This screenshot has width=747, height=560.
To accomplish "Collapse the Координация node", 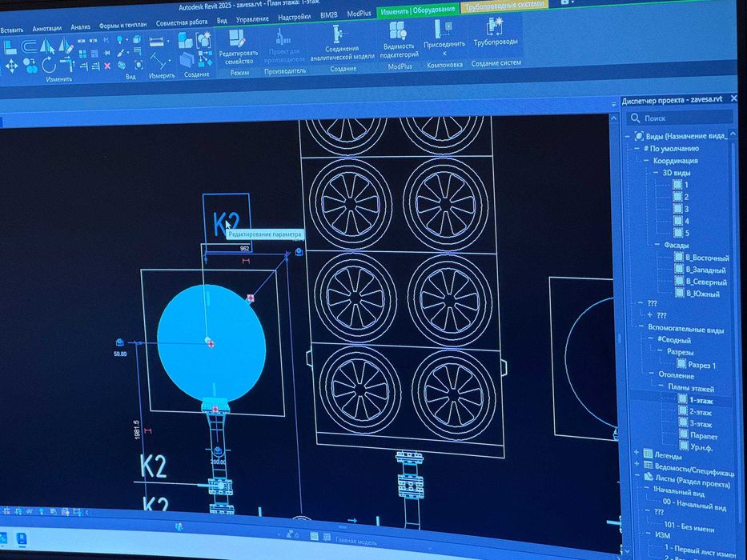I will (x=645, y=161).
